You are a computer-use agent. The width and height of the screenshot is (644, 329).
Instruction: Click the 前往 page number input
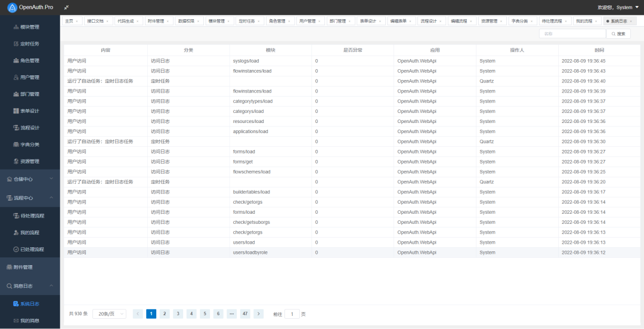(x=292, y=314)
